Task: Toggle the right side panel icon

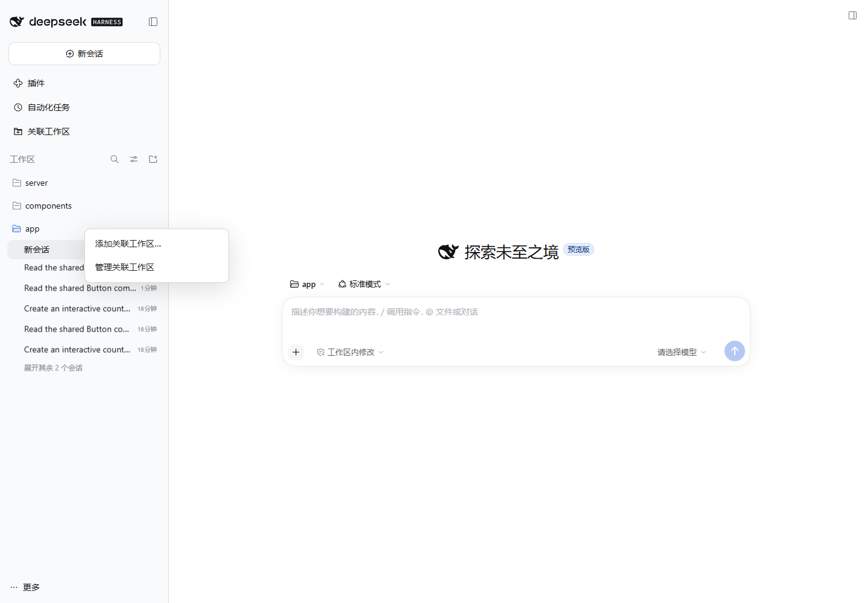Action: click(852, 16)
